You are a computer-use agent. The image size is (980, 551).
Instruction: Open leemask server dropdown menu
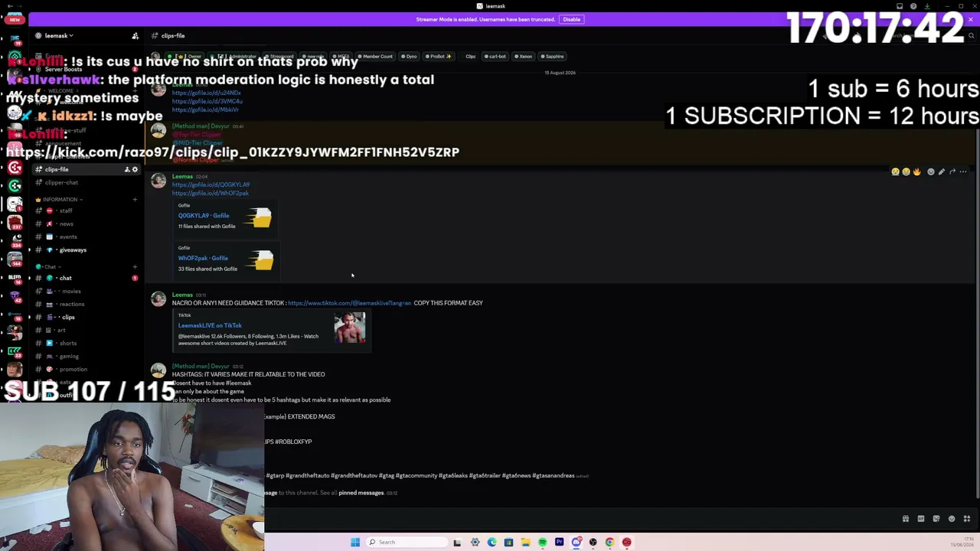point(60,36)
